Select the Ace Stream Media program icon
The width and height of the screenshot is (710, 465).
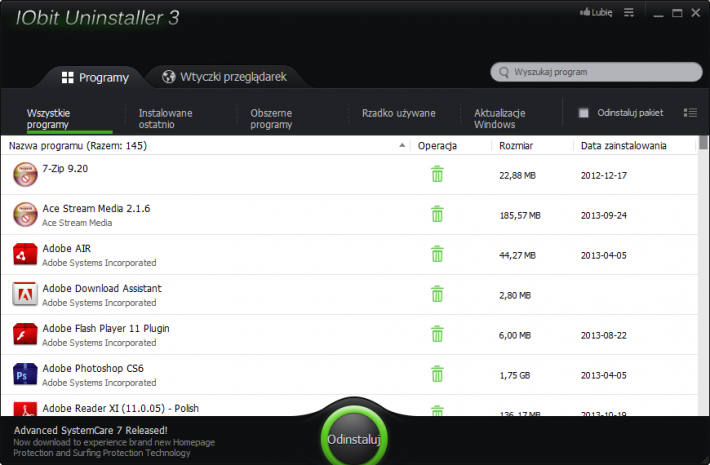click(25, 214)
